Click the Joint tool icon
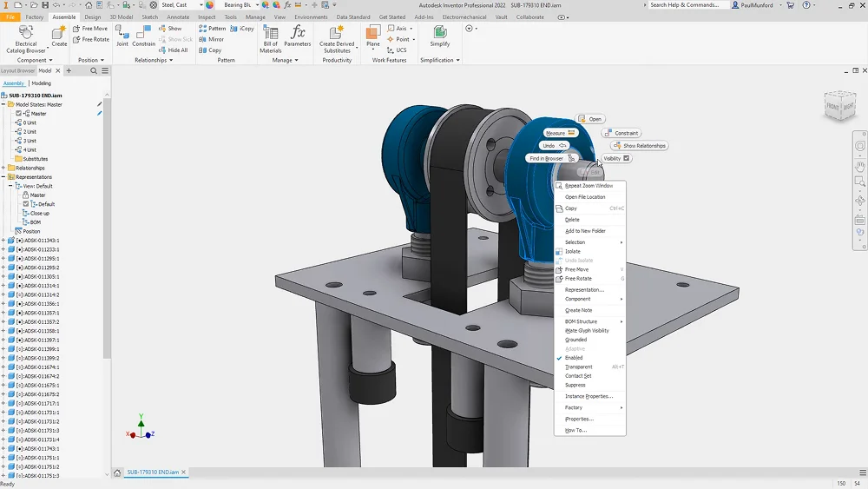 [122, 33]
